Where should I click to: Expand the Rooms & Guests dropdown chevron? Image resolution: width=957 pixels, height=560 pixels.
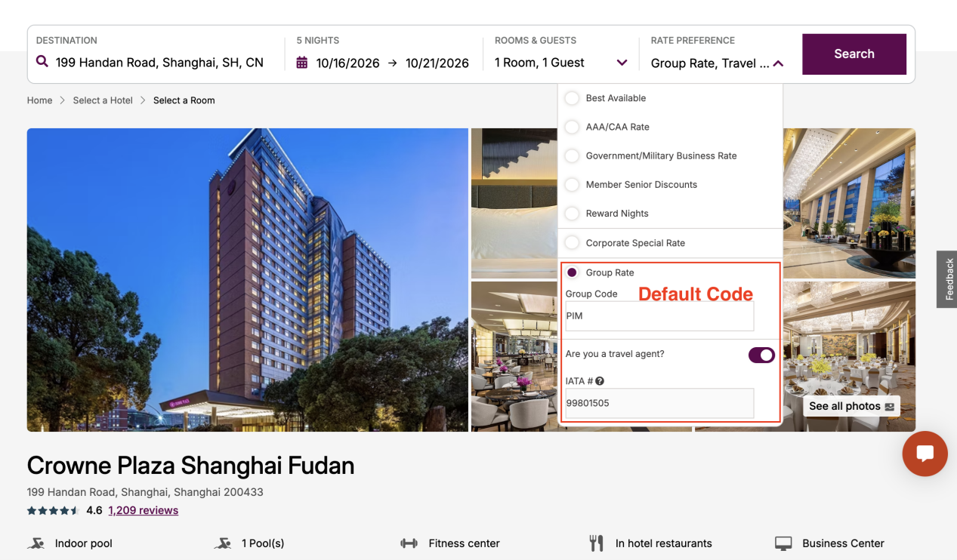[622, 63]
